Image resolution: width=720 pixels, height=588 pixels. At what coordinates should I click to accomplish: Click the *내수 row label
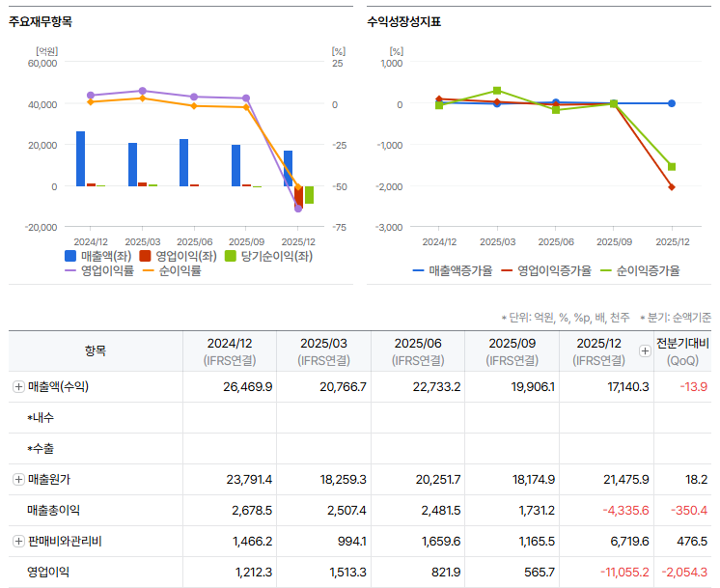tap(41, 417)
